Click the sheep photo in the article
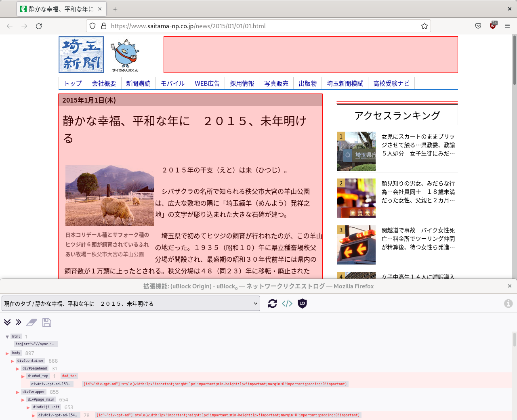This screenshot has width=517, height=420. [x=110, y=195]
